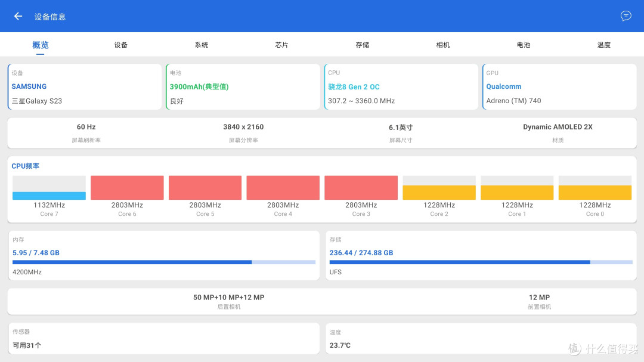Image resolution: width=644 pixels, height=362 pixels.
Task: Click the 可用31个 sensors text
Action: 27,345
